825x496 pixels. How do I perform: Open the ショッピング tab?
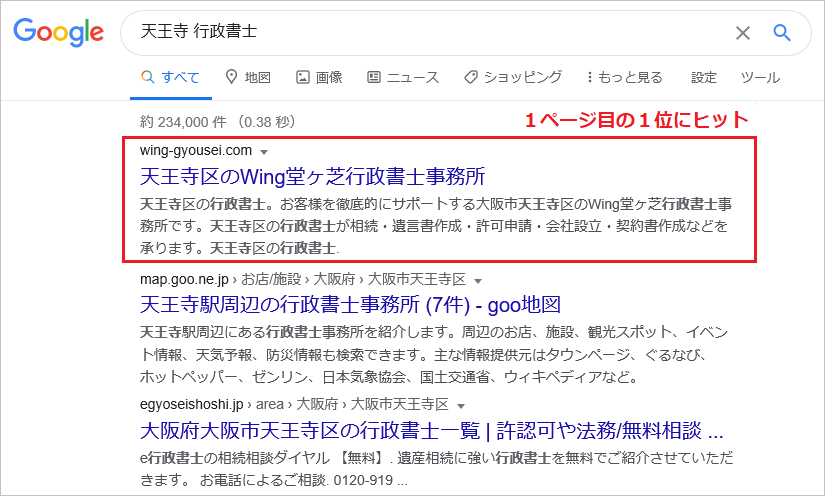(513, 77)
